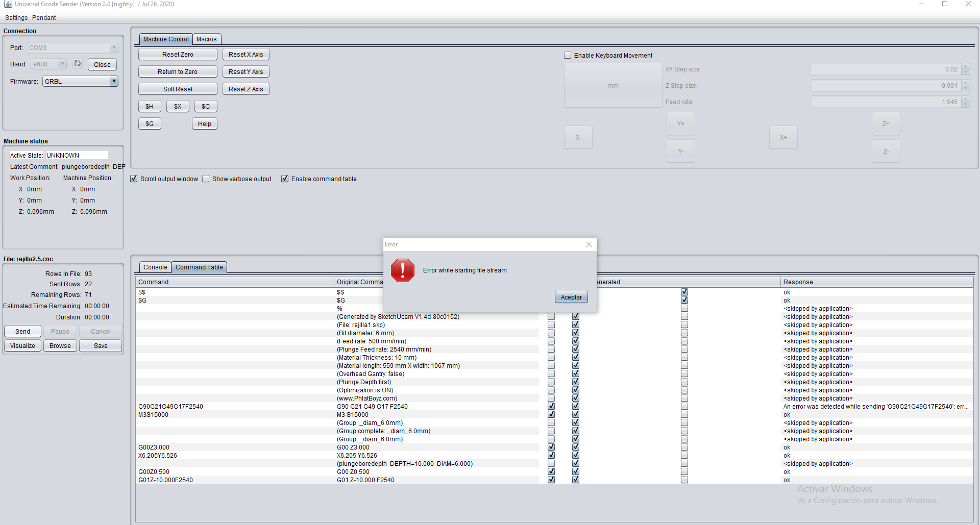Uncheck Enable command table
This screenshot has width=980, height=525.
pos(285,179)
